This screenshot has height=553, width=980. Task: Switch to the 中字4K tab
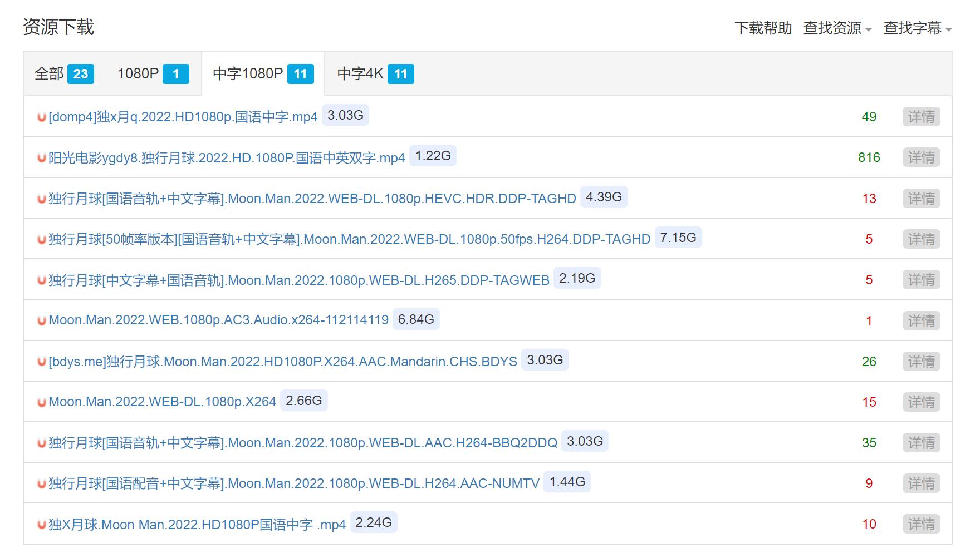376,73
